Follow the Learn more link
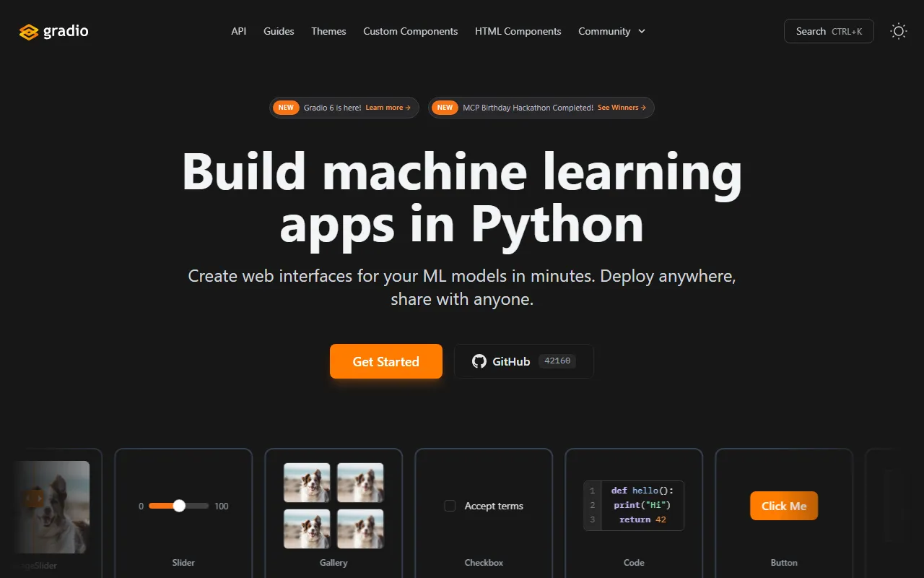This screenshot has height=578, width=924. pos(388,108)
